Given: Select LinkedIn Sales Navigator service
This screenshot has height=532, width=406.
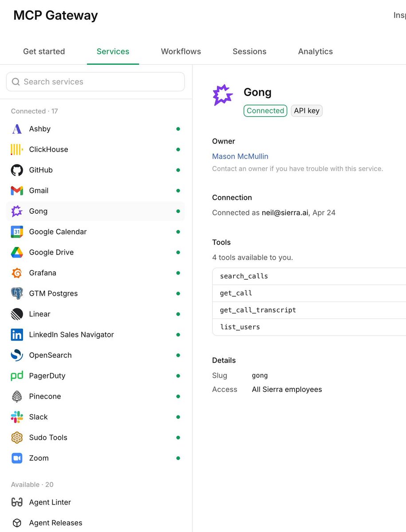Looking at the screenshot, I should [x=95, y=335].
